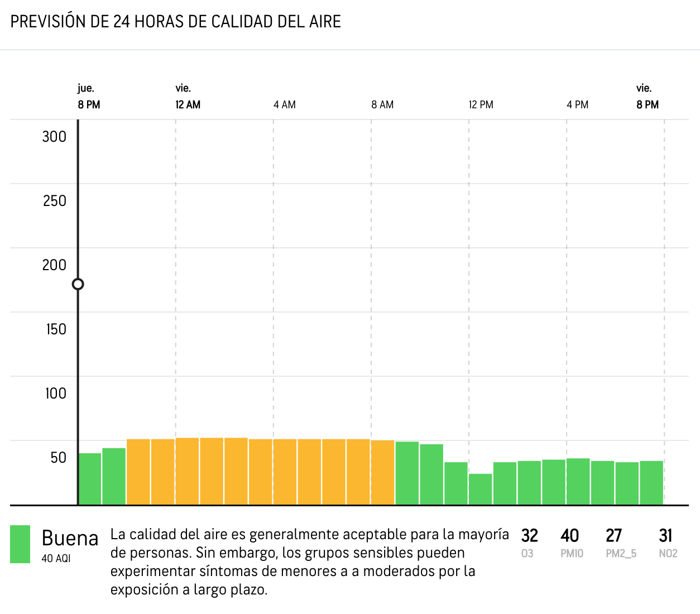This screenshot has height=614, width=700.
Task: Click the first green bar at 8 PM
Action: pos(90,479)
